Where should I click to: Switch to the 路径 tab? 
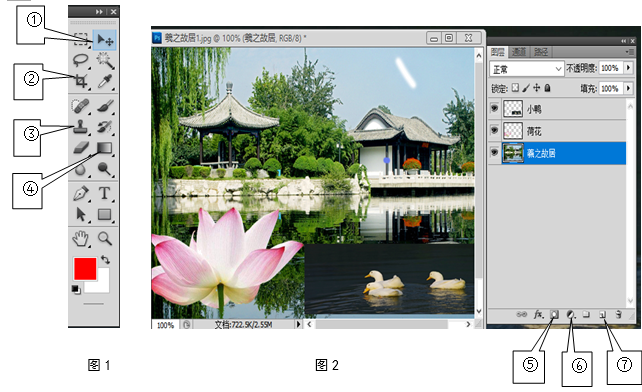coord(541,52)
